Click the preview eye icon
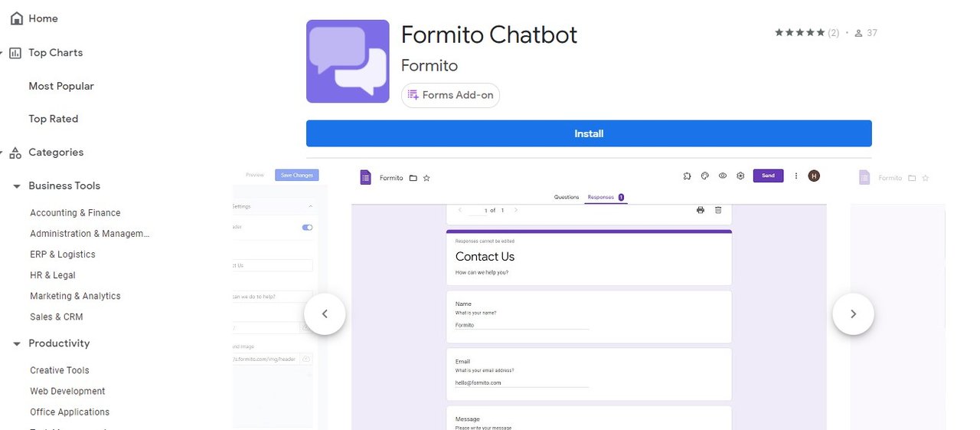Image resolution: width=980 pixels, height=430 pixels. 723,176
